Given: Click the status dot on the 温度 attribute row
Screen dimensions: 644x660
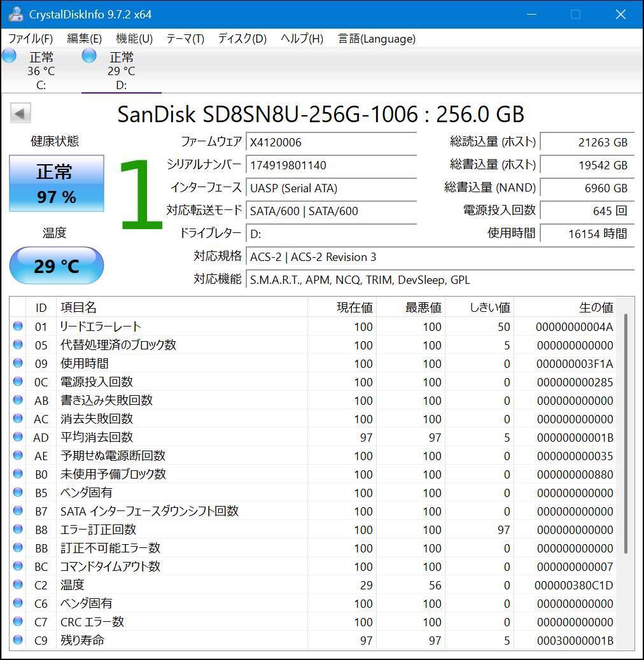Looking at the screenshot, I should point(18,584).
